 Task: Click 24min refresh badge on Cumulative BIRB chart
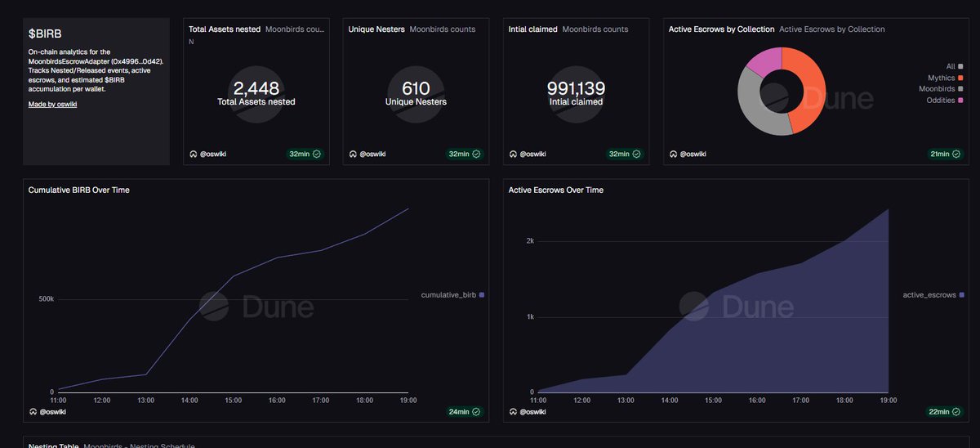pyautogui.click(x=465, y=411)
